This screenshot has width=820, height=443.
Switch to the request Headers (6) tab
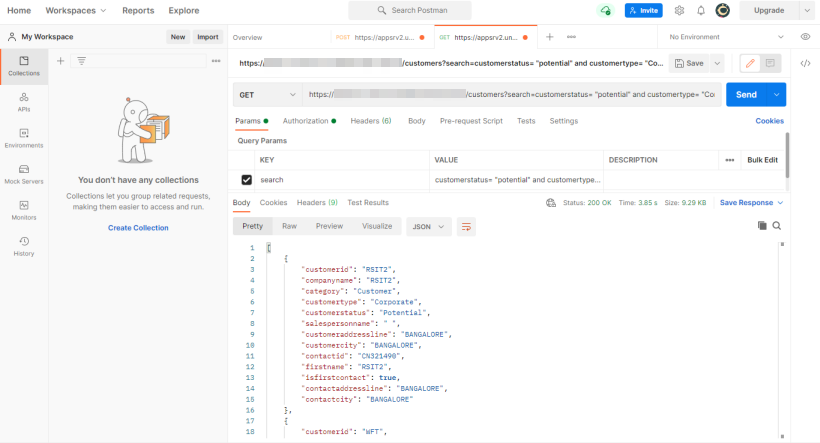tap(371, 121)
